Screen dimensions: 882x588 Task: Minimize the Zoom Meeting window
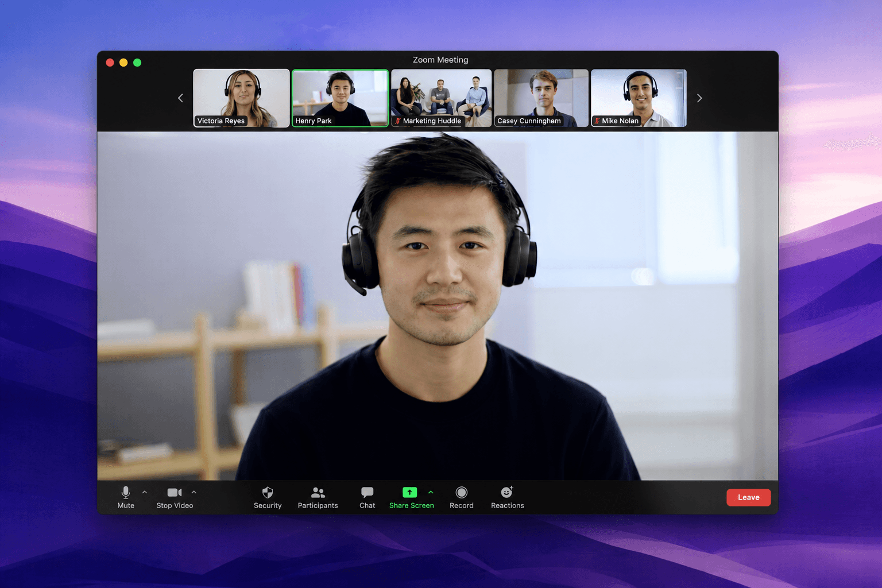123,63
